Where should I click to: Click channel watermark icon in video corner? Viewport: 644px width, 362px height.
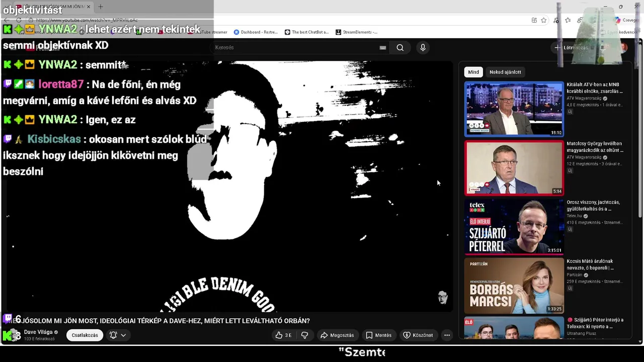(x=442, y=298)
